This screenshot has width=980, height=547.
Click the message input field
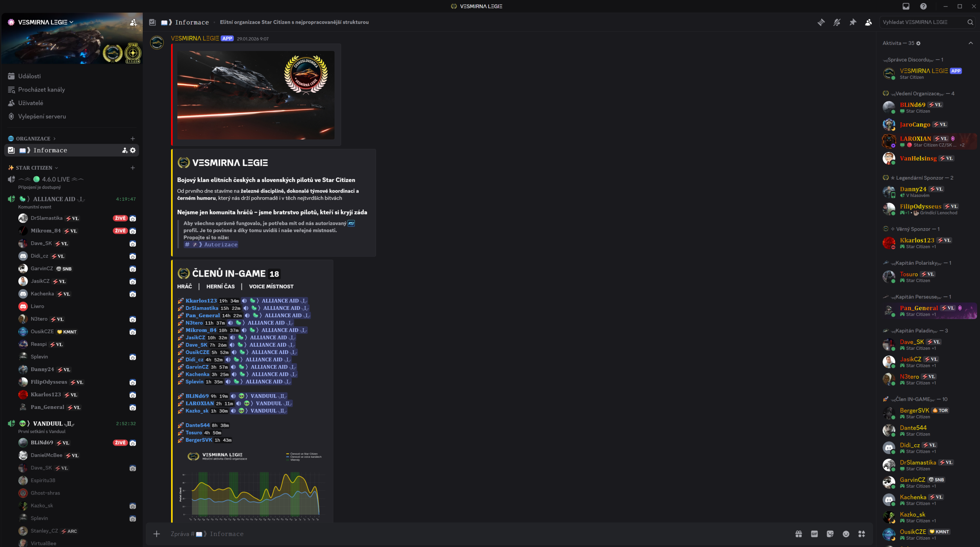click(459, 534)
